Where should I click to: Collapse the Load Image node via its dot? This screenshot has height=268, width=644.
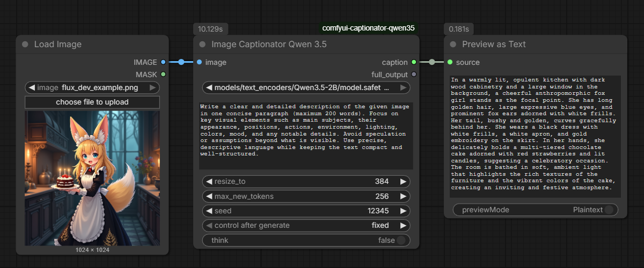[x=25, y=44]
